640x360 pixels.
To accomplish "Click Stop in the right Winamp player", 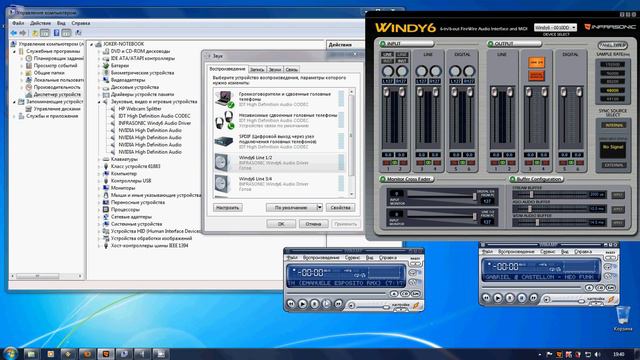I will [521, 298].
